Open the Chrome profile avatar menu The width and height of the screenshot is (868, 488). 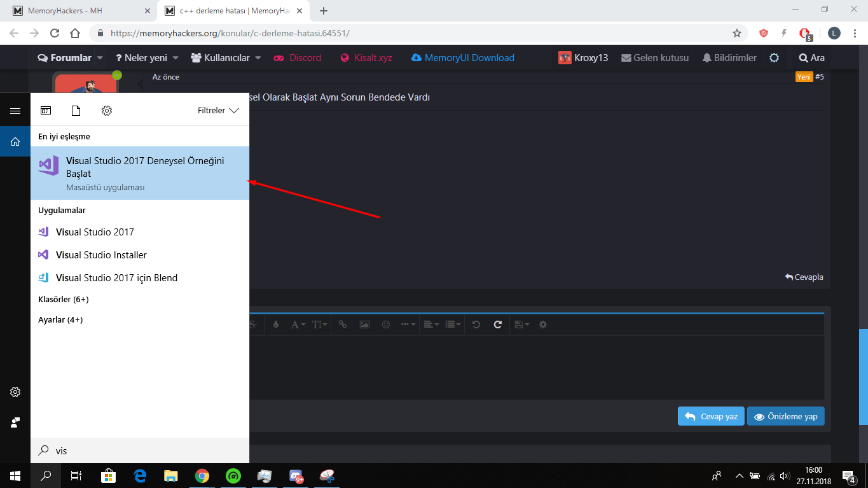click(x=834, y=33)
